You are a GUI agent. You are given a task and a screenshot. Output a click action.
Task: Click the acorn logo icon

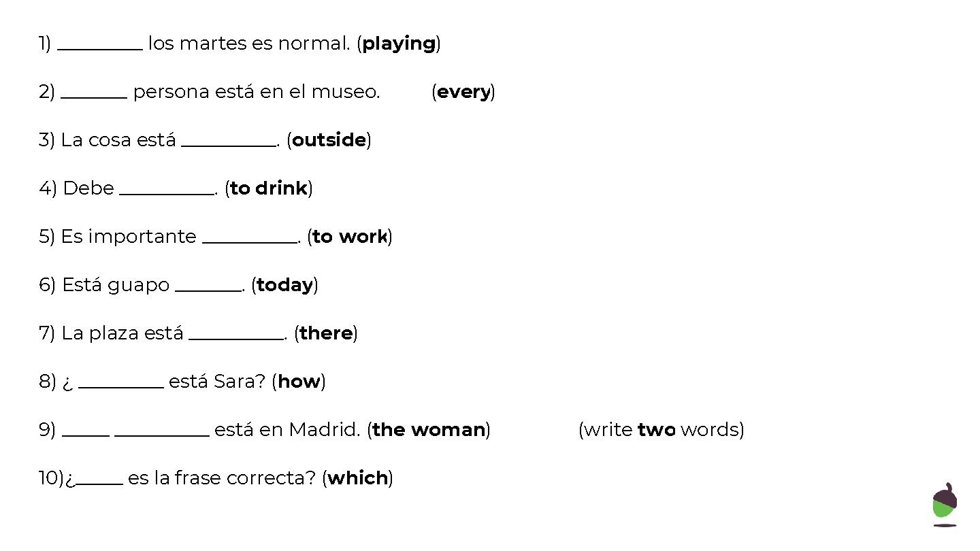coord(945,505)
